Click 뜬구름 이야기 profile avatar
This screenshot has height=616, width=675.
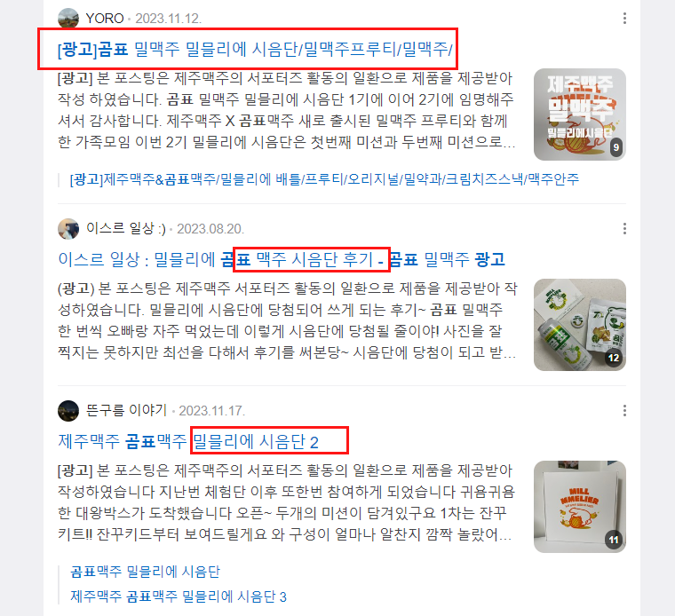68,410
